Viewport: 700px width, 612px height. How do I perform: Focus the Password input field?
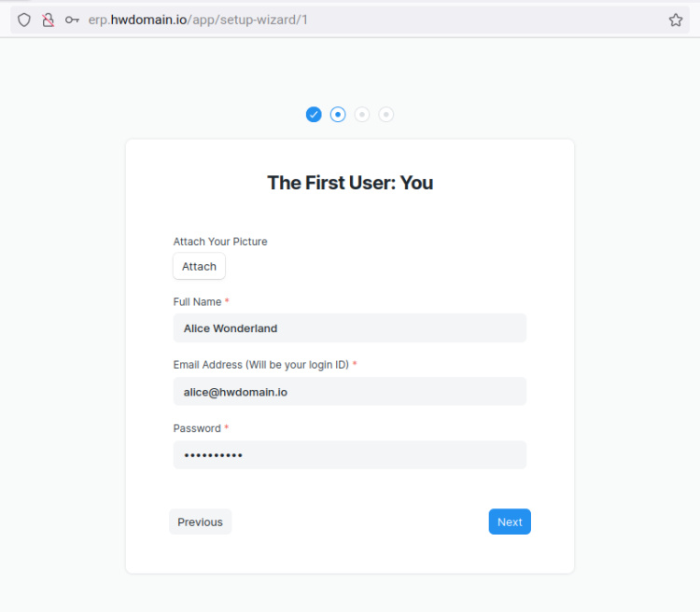click(350, 455)
